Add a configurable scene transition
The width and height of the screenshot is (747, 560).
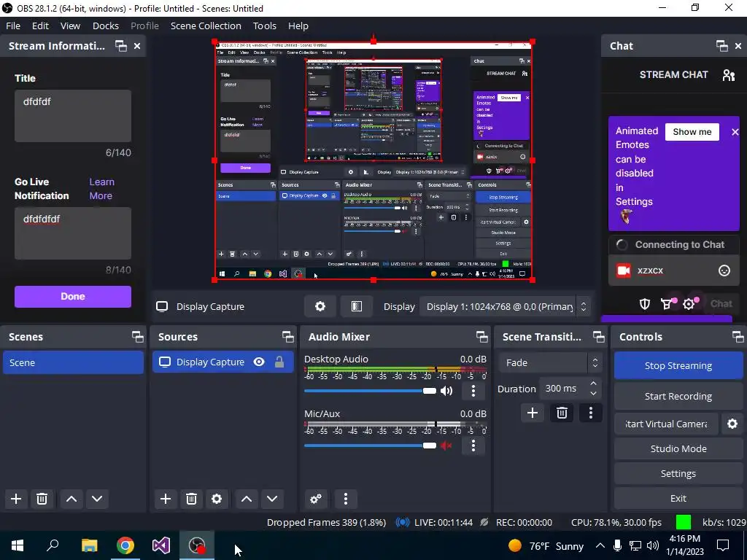coord(532,413)
